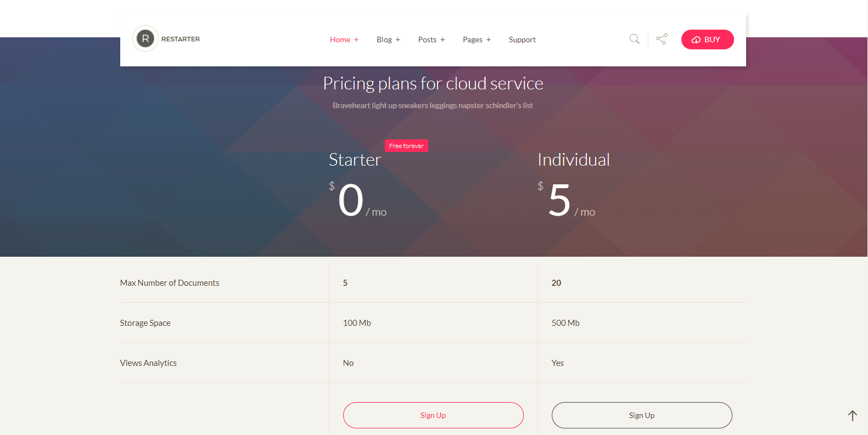Click the Free forever badge
The width and height of the screenshot is (868, 435).
(406, 146)
